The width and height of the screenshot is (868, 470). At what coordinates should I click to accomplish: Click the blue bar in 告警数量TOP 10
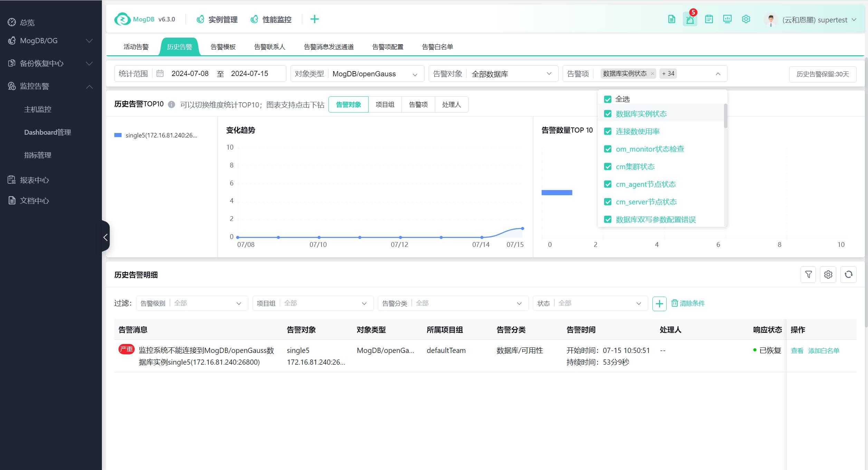point(557,193)
